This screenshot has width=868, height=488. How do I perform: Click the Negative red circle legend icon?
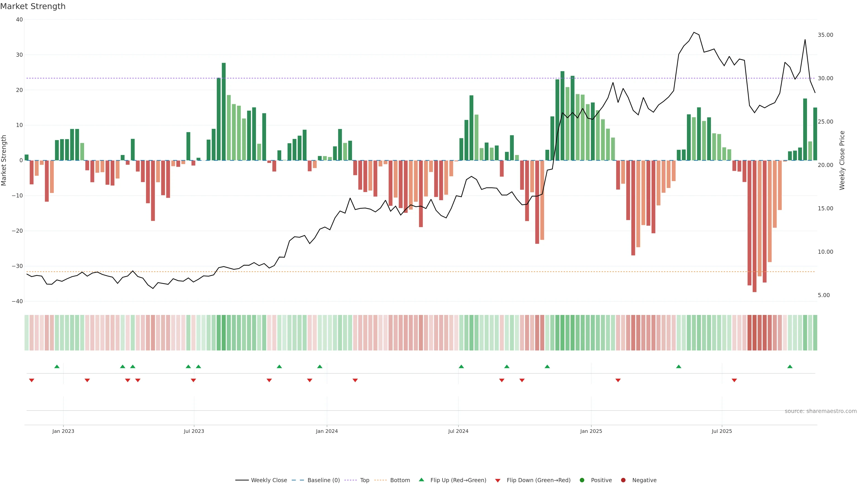(623, 480)
